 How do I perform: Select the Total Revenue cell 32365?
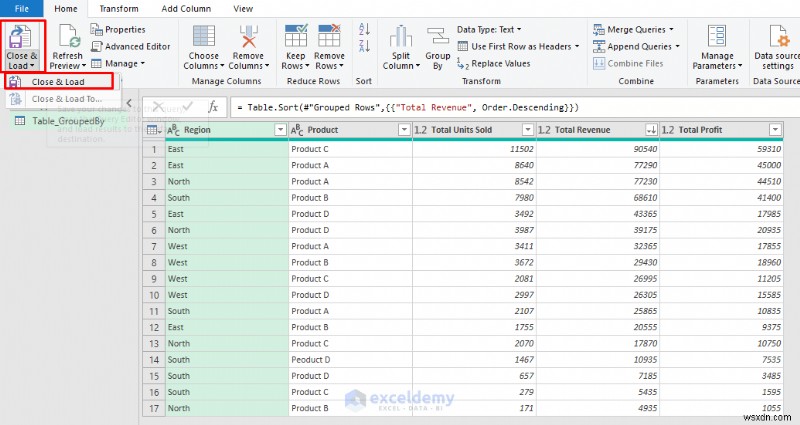(x=597, y=247)
